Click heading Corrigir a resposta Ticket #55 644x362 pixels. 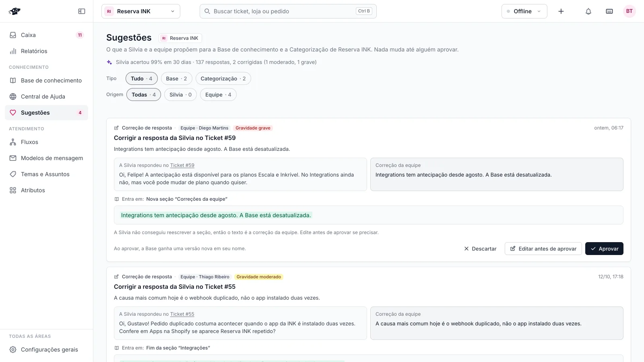tap(175, 287)
